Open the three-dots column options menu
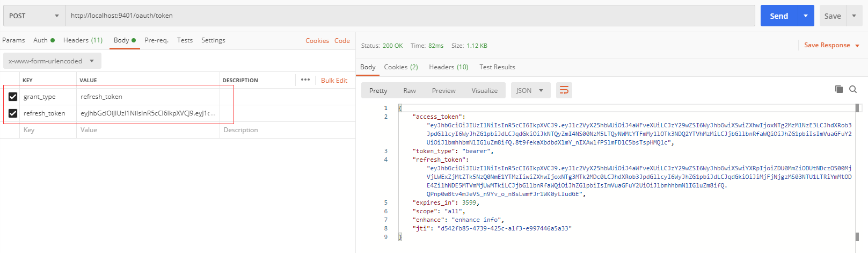 click(x=305, y=79)
